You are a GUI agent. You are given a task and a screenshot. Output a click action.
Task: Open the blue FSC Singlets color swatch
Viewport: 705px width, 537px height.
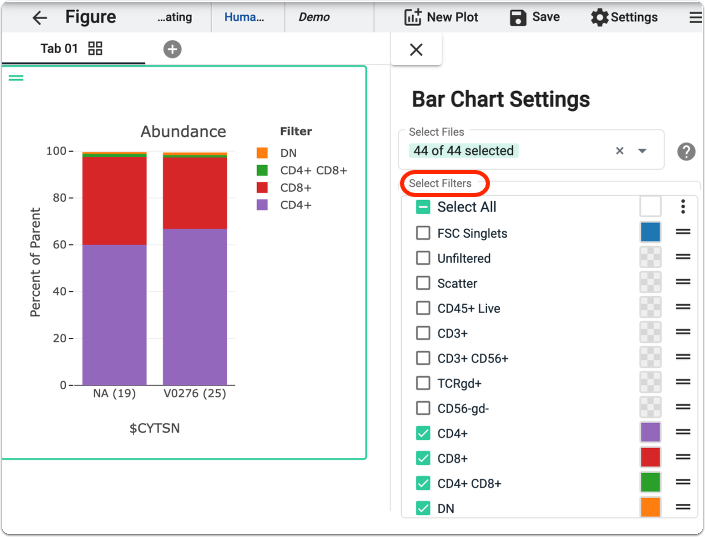point(651,232)
